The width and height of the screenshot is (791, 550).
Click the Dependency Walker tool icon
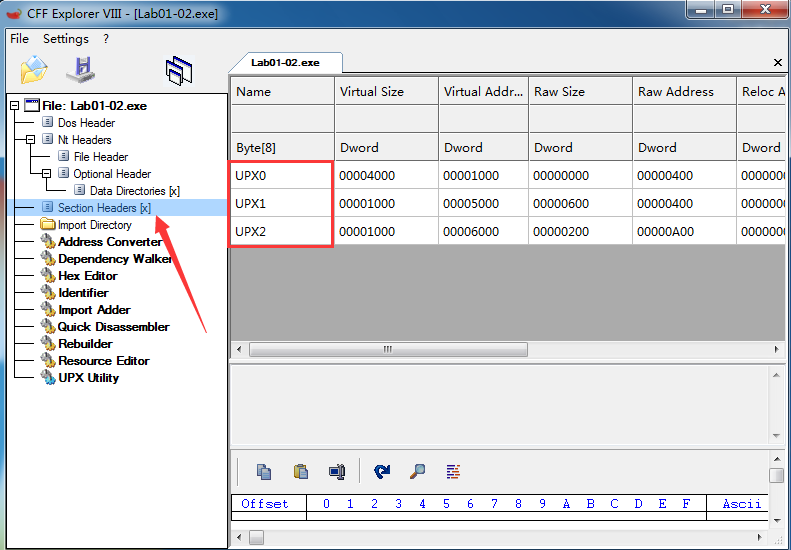coord(48,259)
